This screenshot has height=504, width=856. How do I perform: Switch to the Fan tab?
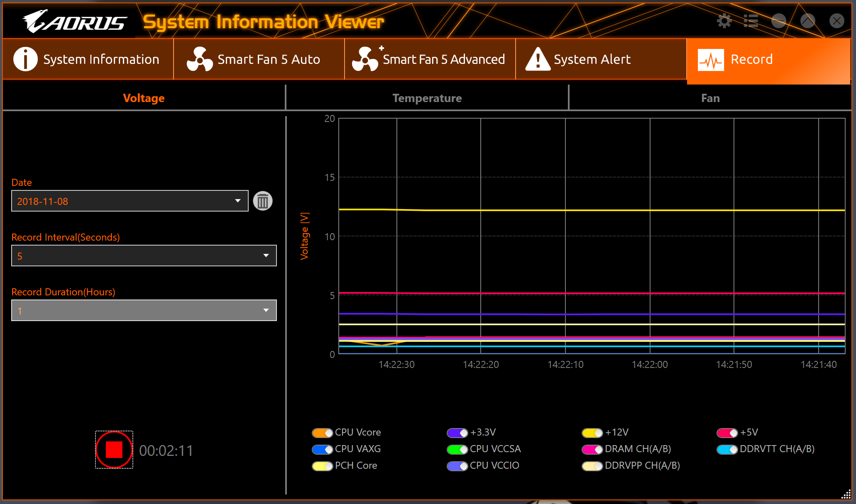click(x=710, y=98)
